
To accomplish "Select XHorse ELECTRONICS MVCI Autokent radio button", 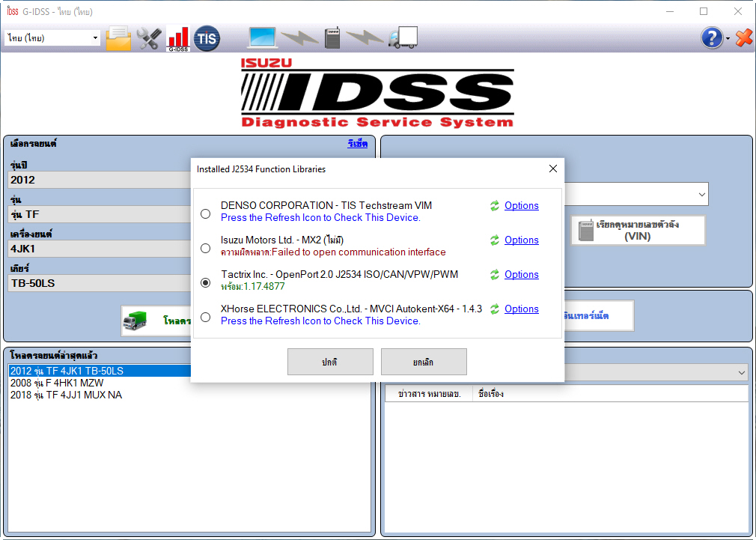I will [x=205, y=317].
